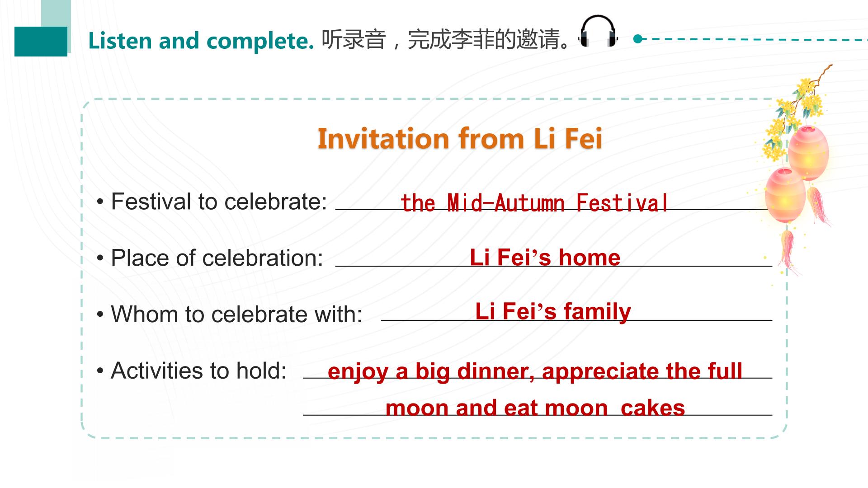Click the teal dot at dashed line start
868x488 pixels.
click(638, 39)
